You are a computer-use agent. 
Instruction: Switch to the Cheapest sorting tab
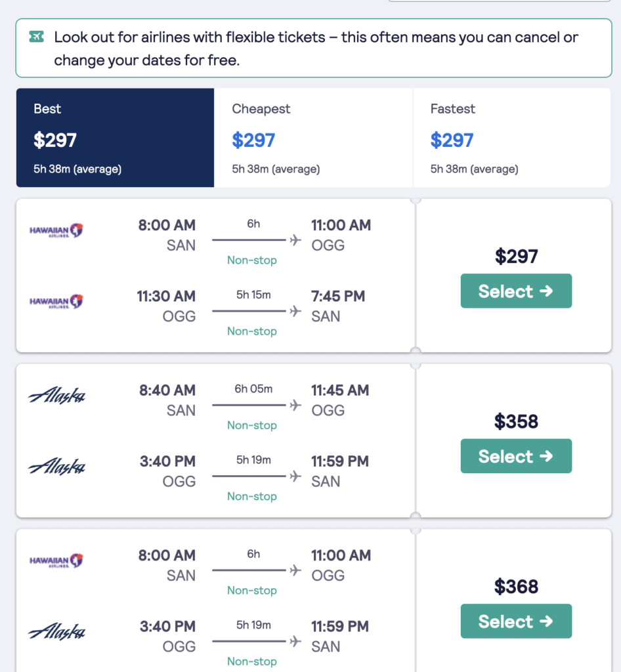[x=313, y=138]
